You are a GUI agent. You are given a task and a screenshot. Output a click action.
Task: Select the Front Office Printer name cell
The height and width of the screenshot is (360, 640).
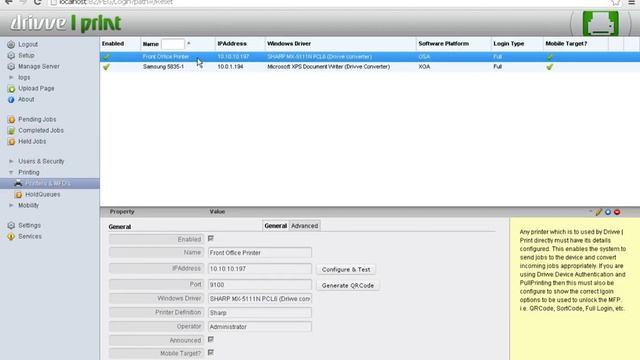click(x=166, y=57)
